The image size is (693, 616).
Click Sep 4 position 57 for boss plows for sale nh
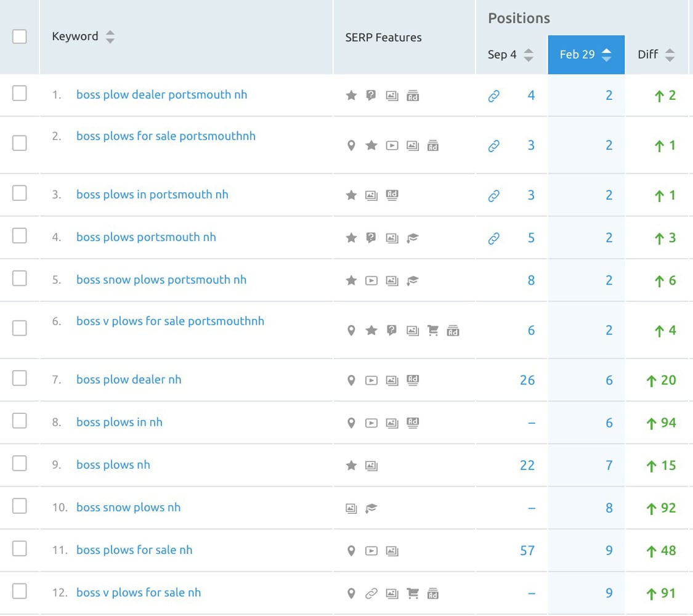tap(527, 551)
